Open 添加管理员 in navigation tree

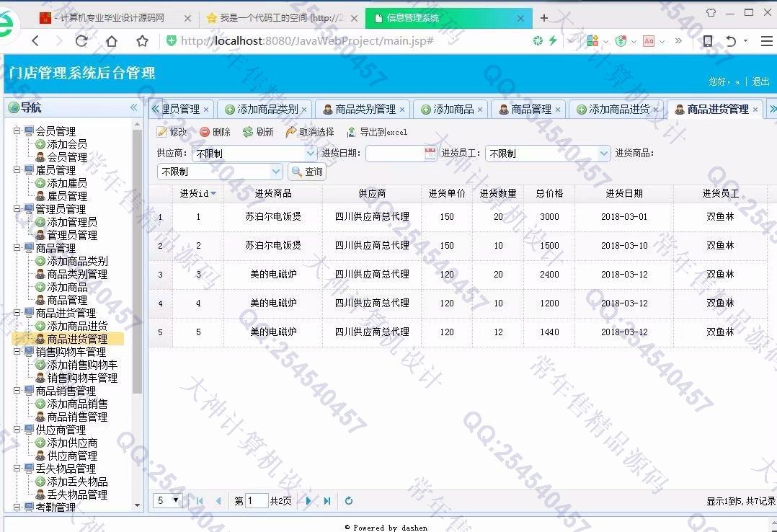72,222
